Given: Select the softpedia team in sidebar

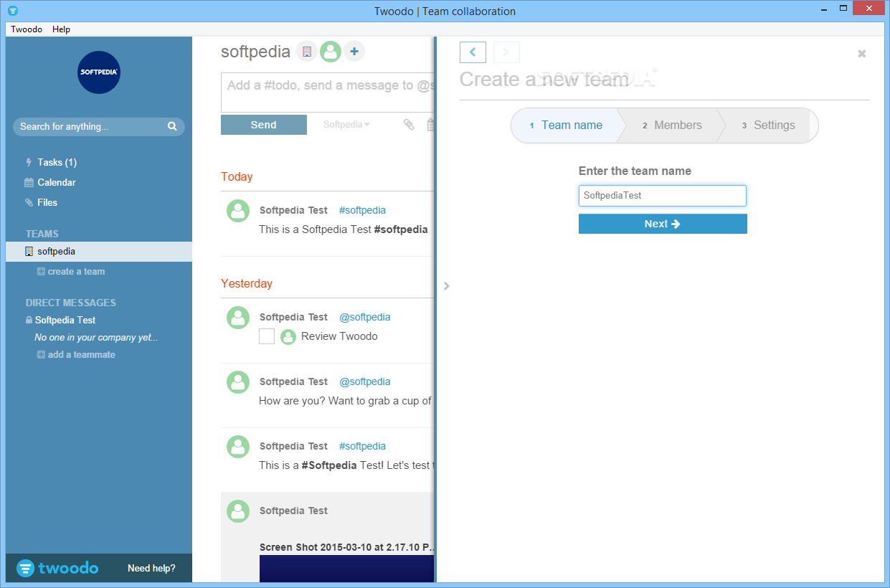Looking at the screenshot, I should point(99,252).
